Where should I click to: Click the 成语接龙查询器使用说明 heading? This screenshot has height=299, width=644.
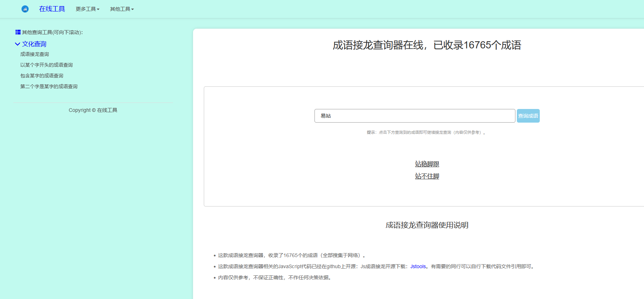pos(427,225)
